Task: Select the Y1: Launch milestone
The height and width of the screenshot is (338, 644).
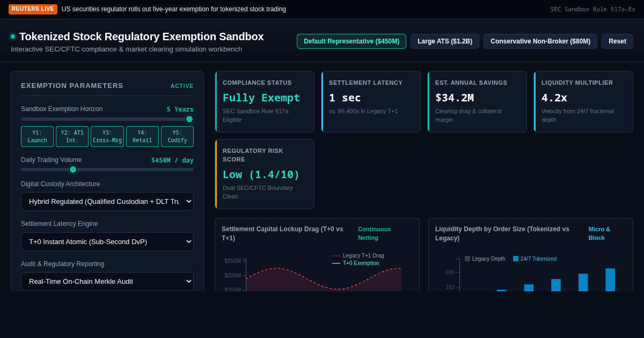Action: 37,137
